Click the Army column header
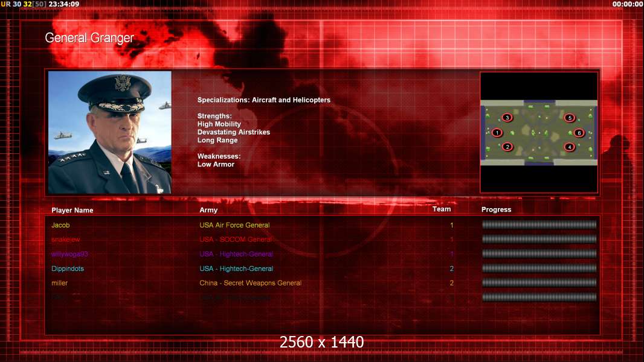This screenshot has height=362, width=644. point(208,210)
